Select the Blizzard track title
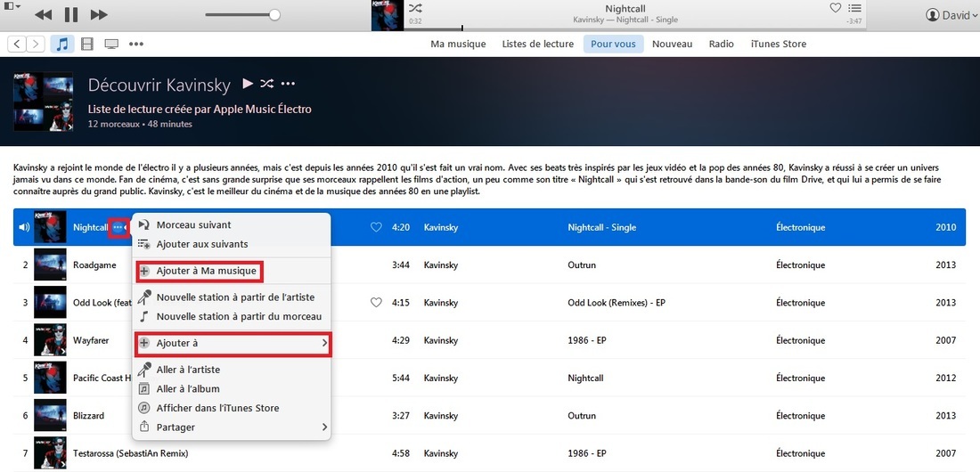Image resolution: width=980 pixels, height=472 pixels. (88, 415)
